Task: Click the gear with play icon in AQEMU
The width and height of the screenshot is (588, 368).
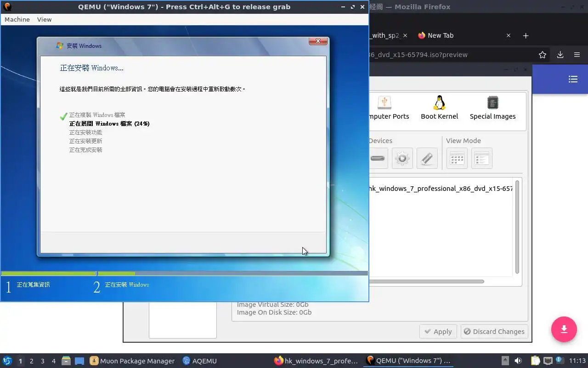Action: [402, 158]
